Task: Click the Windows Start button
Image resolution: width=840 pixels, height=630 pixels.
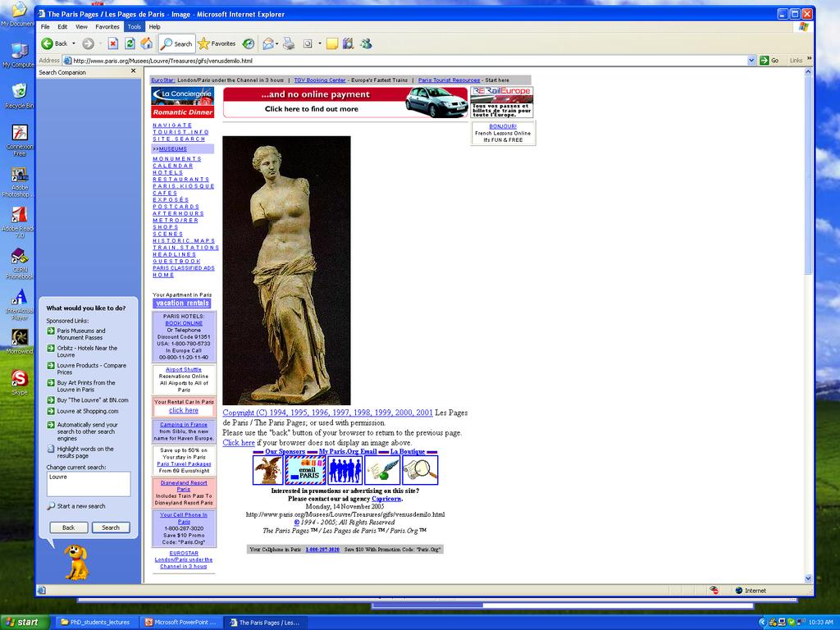Action: [x=25, y=623]
